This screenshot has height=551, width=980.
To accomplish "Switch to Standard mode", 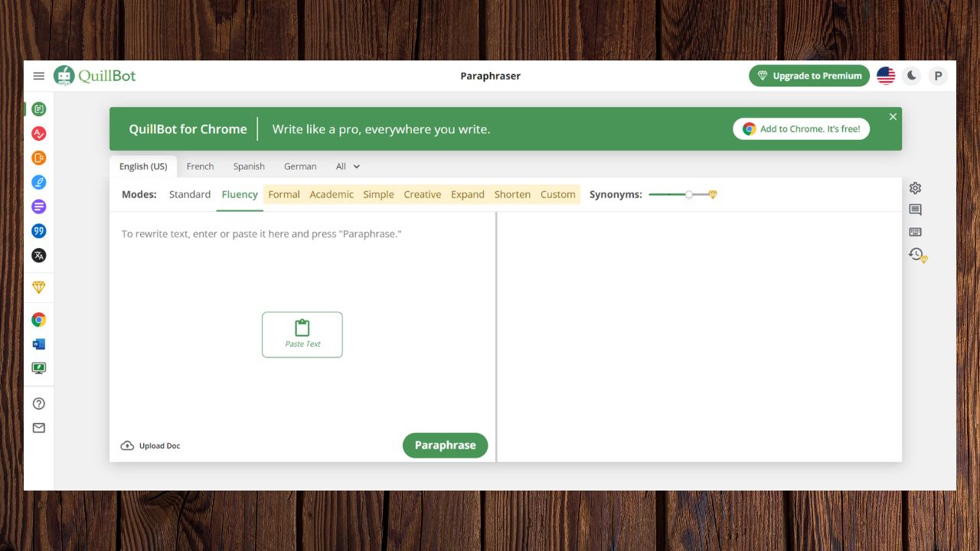I will [190, 194].
